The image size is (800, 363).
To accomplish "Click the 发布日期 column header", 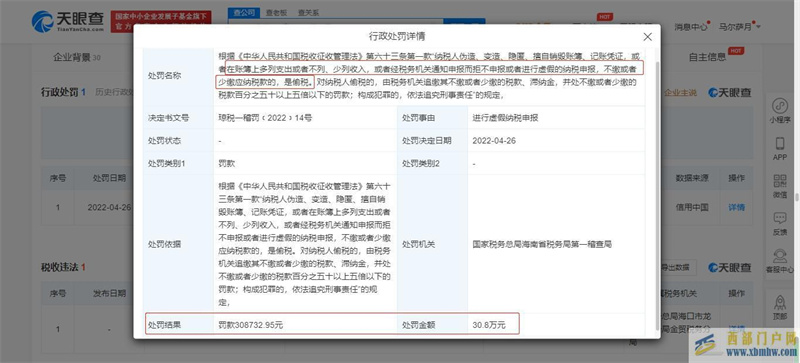I will click(109, 294).
